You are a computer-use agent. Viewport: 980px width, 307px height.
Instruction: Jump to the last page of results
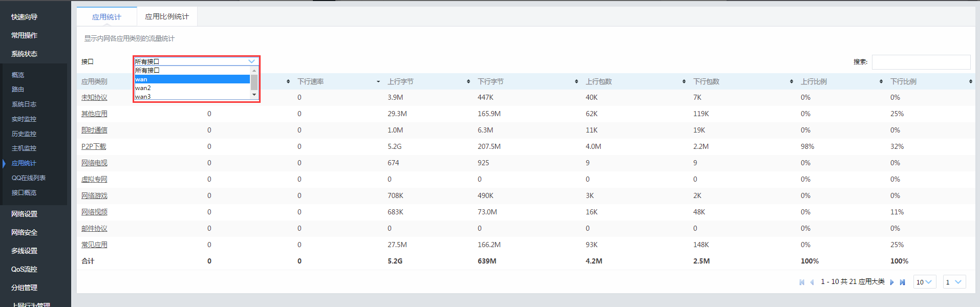click(902, 282)
